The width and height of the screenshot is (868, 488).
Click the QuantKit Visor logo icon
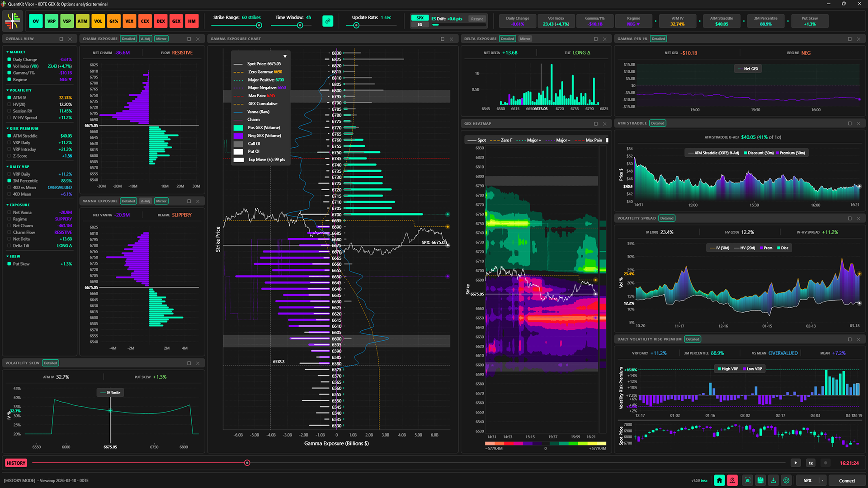pos(13,21)
